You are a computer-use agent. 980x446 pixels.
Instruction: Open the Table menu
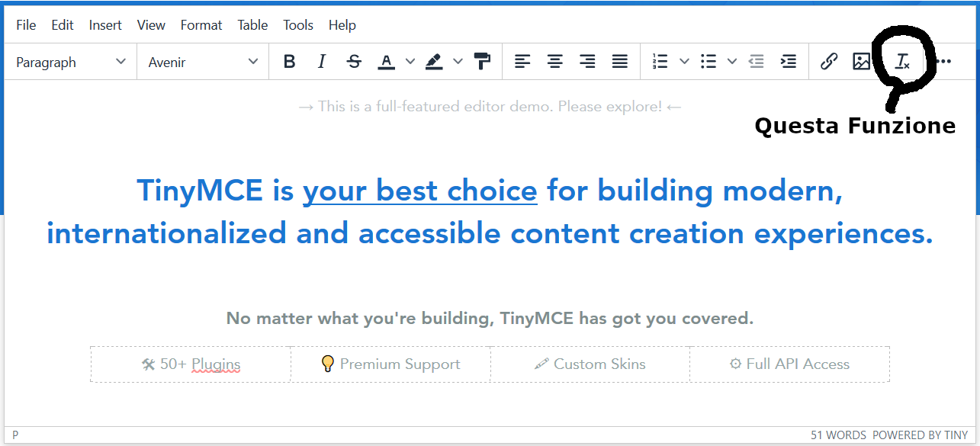(252, 25)
